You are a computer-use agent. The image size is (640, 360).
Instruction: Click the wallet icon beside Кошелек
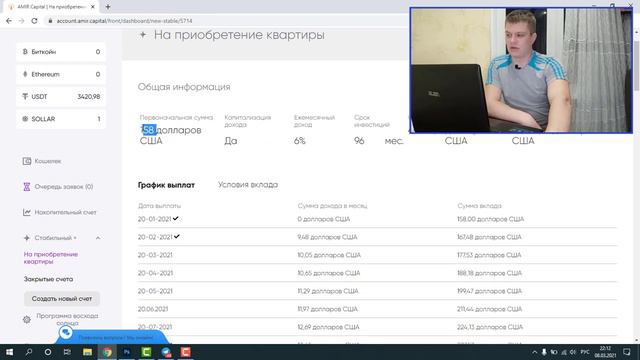27,161
